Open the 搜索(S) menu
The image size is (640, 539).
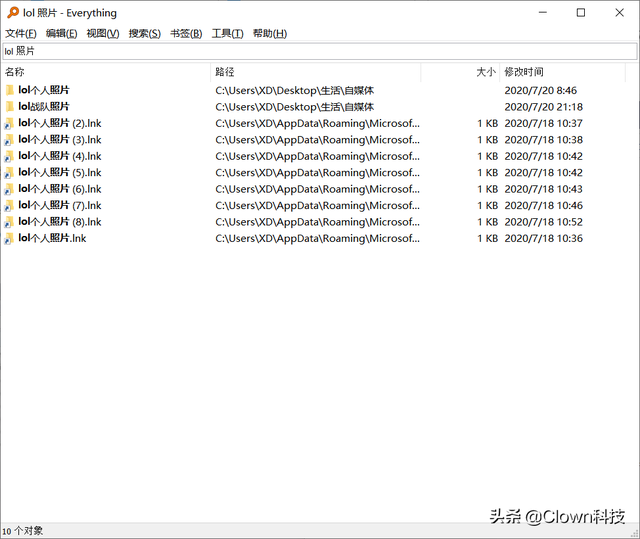[x=144, y=33]
